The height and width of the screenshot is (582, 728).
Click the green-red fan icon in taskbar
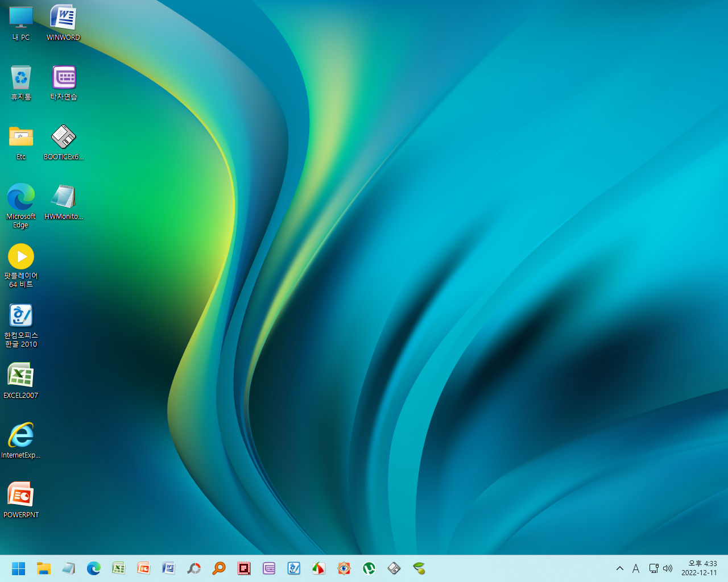point(319,568)
